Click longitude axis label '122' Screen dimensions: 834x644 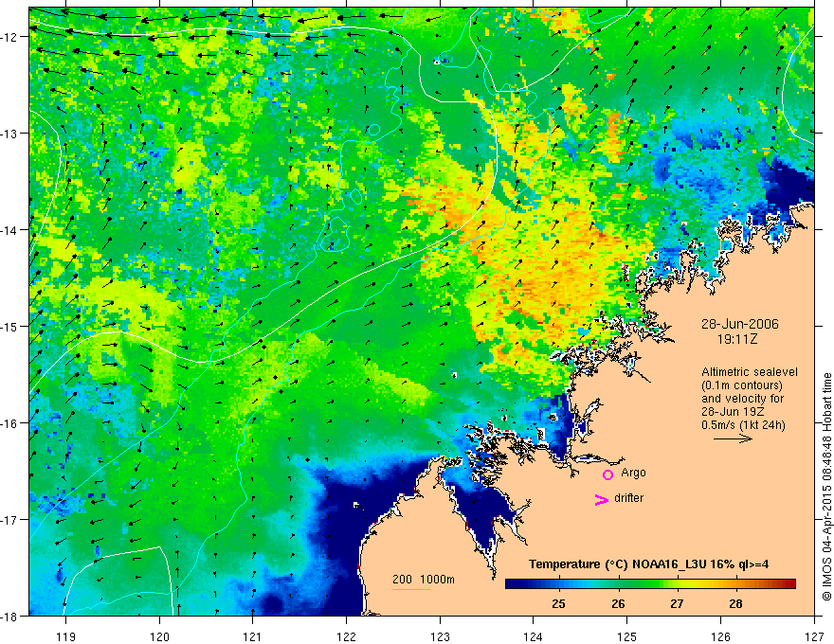pyautogui.click(x=346, y=636)
